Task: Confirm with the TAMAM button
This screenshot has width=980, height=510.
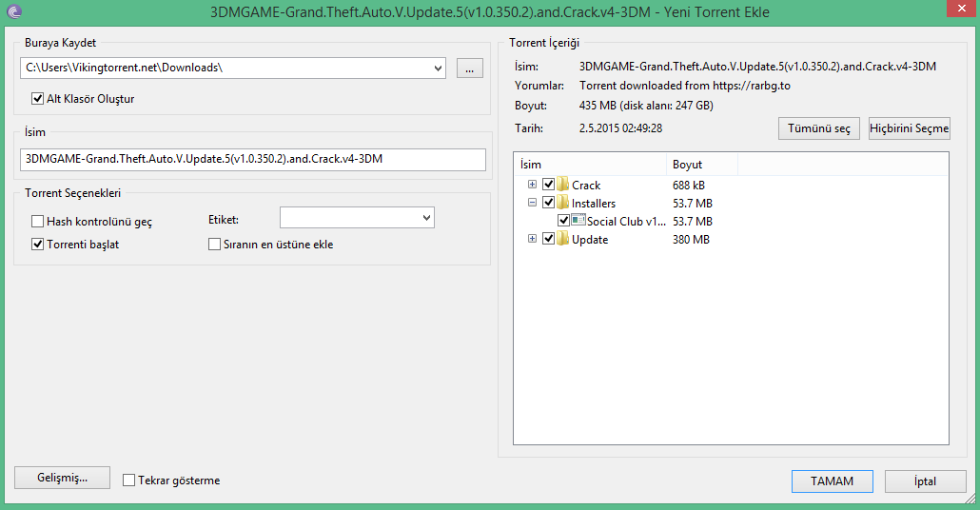Action: (x=832, y=481)
